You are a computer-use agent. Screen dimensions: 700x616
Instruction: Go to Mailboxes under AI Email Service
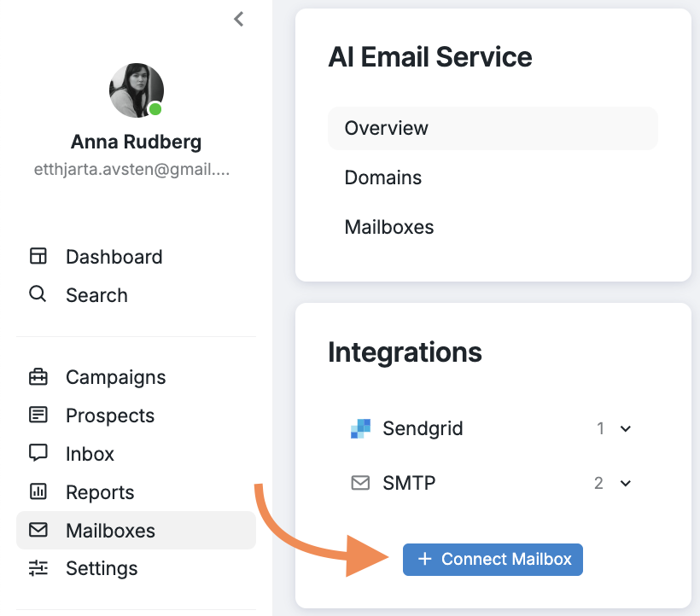point(389,227)
